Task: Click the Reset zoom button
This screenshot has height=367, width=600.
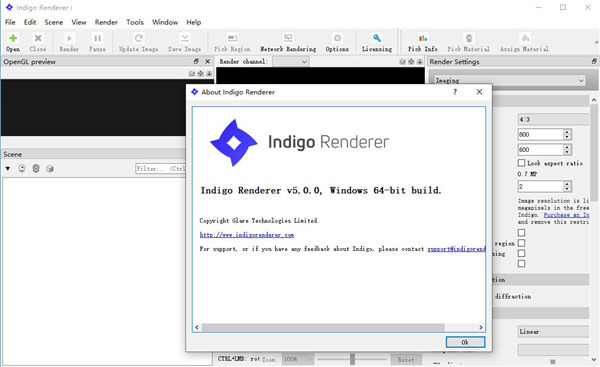Action: point(406,359)
